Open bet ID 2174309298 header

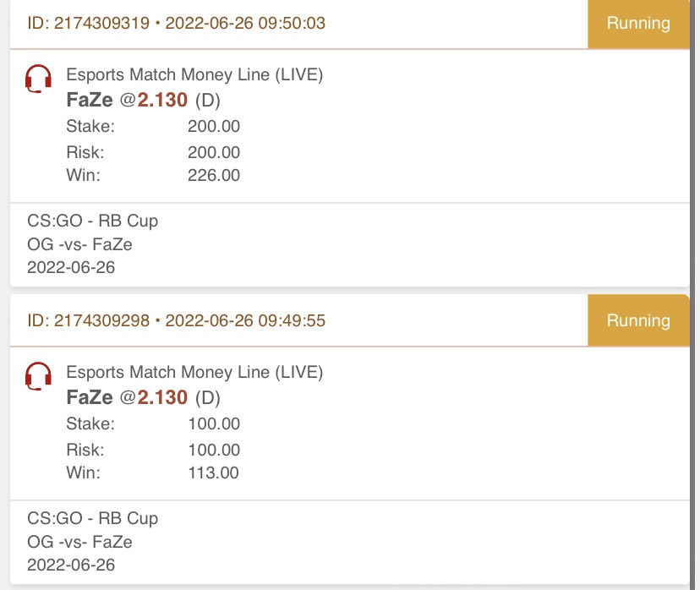pyautogui.click(x=177, y=320)
